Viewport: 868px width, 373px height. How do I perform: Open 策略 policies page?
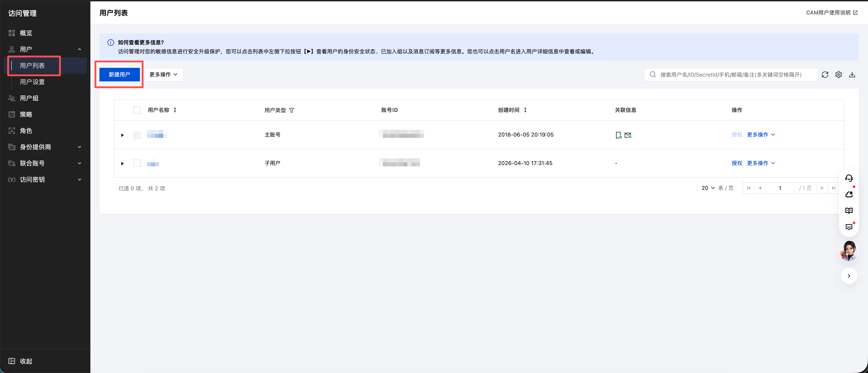coord(26,114)
